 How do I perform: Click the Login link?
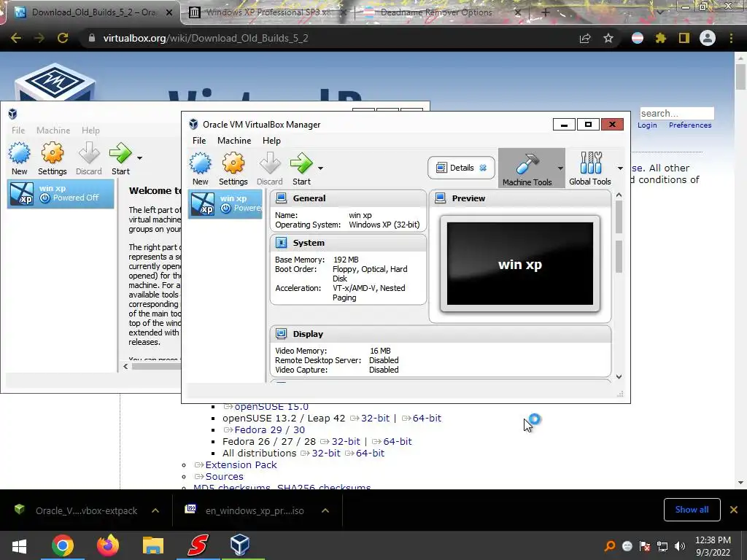pyautogui.click(x=647, y=125)
